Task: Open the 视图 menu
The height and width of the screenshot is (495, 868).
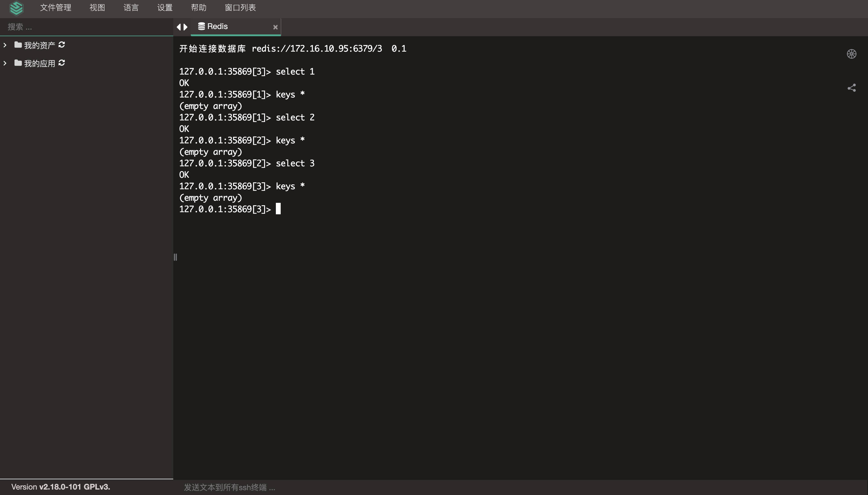Action: [97, 8]
